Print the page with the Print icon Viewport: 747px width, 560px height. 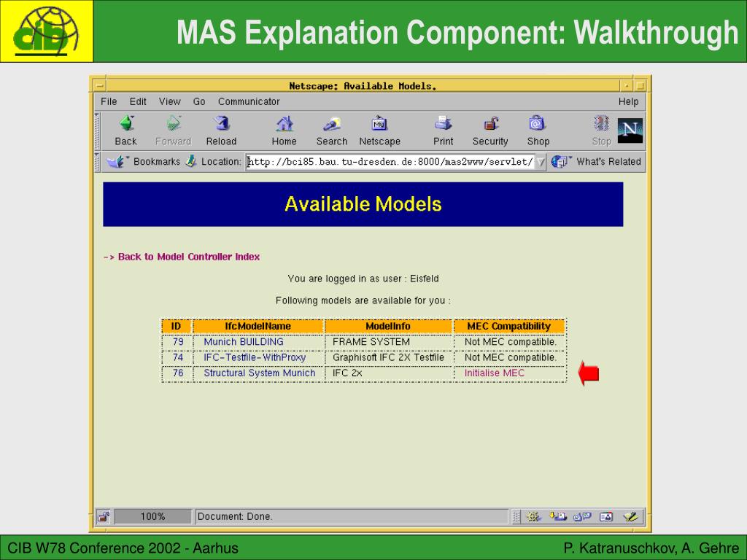click(x=443, y=124)
